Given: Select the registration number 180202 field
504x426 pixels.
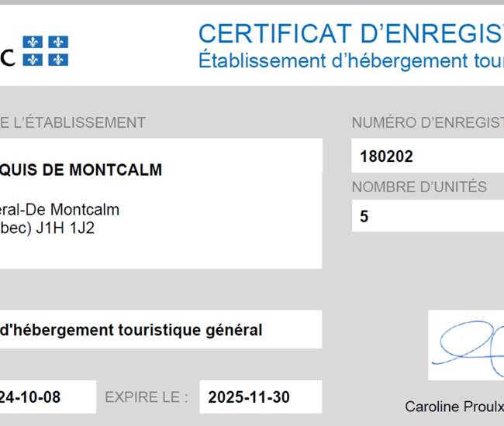Looking at the screenshot, I should 427,156.
